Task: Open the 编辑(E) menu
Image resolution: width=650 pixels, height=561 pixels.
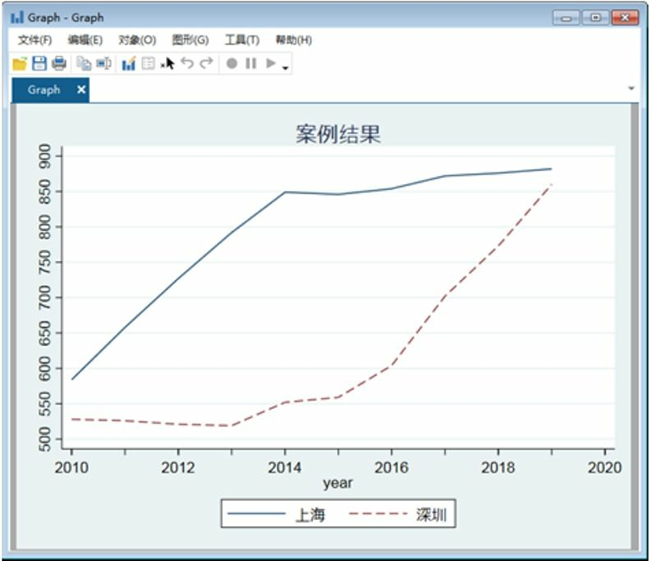Action: 85,40
